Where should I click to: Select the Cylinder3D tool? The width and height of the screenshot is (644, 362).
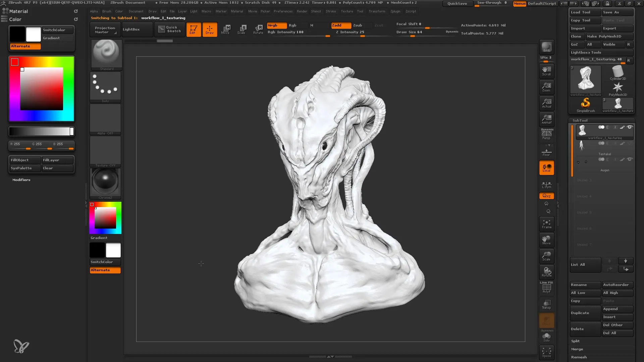tap(618, 73)
